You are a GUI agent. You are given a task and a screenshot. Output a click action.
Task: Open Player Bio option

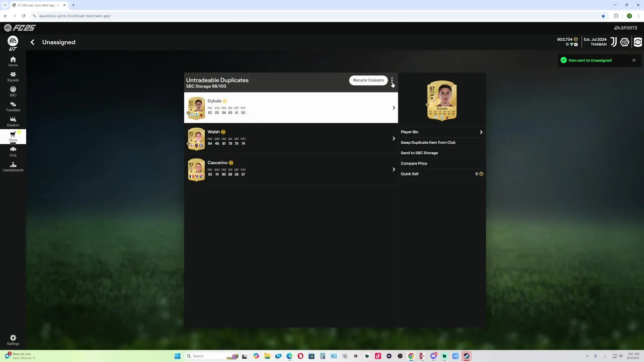click(442, 132)
